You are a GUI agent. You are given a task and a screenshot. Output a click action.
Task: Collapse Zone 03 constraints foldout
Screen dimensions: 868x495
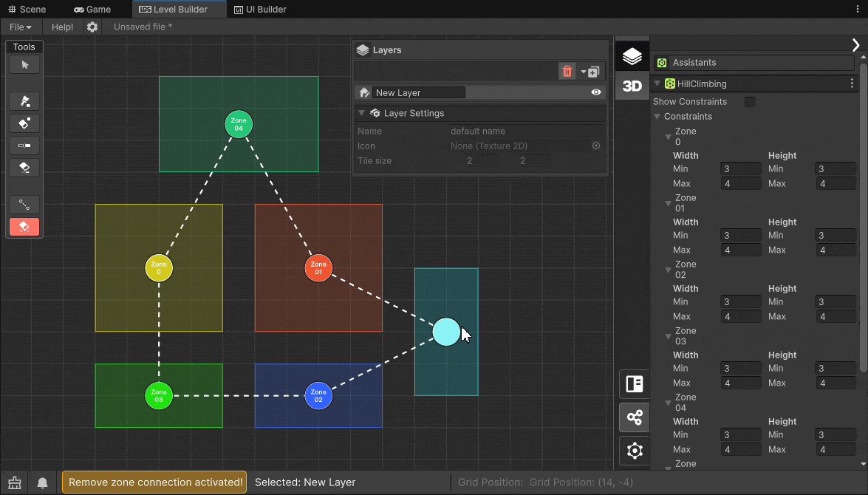pos(668,336)
